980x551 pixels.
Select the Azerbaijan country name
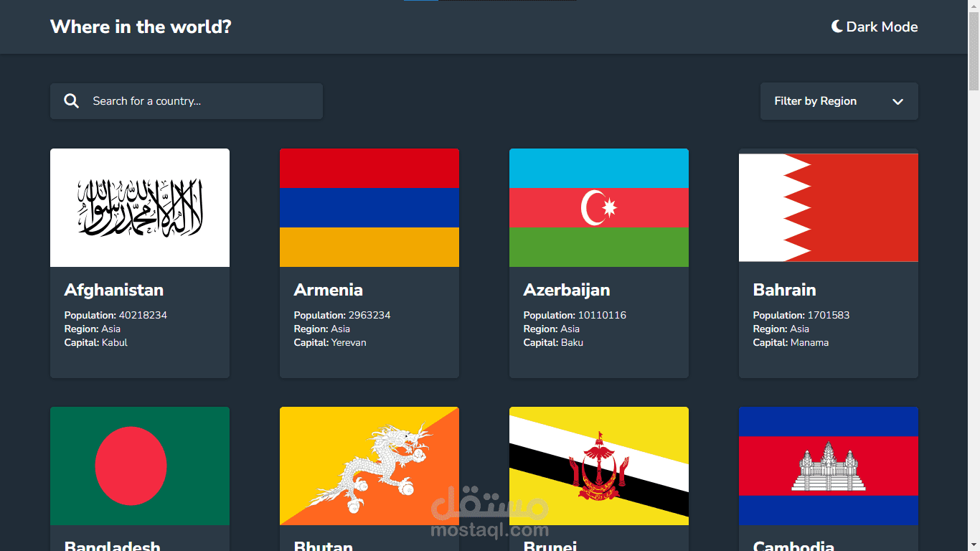(x=567, y=290)
